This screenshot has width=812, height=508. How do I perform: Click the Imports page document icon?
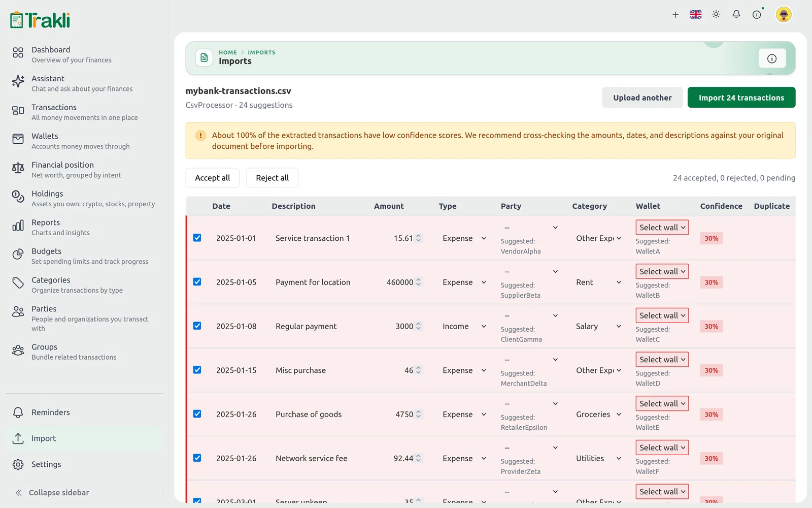(x=204, y=58)
